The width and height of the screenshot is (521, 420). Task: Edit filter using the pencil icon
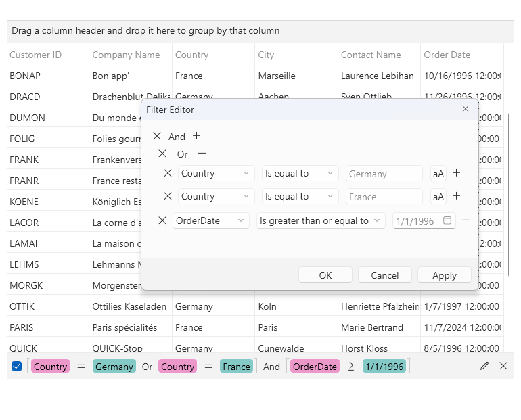pyautogui.click(x=484, y=366)
